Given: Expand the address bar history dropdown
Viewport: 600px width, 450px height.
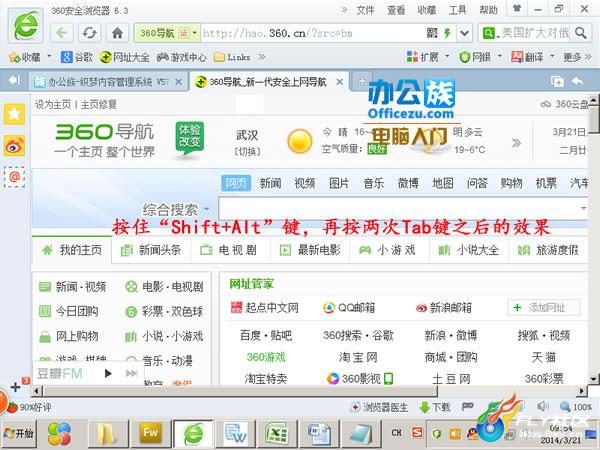Looking at the screenshot, I should click(x=464, y=33).
